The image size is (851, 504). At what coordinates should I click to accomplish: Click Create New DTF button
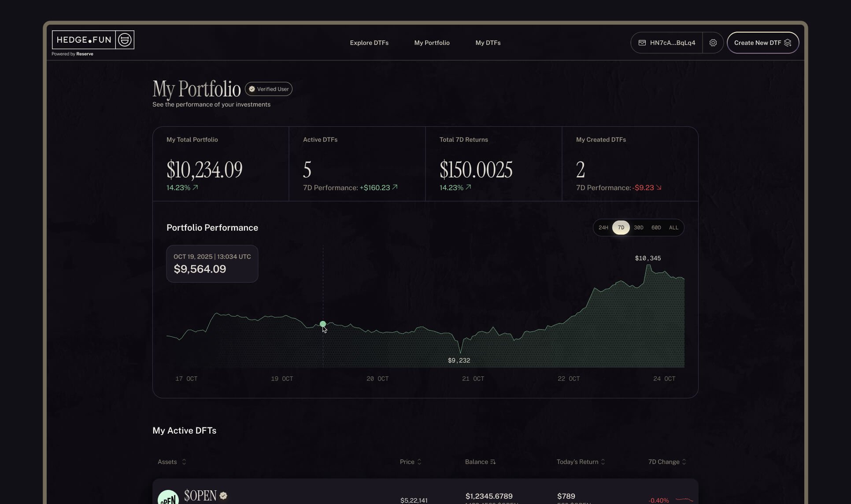click(758, 43)
